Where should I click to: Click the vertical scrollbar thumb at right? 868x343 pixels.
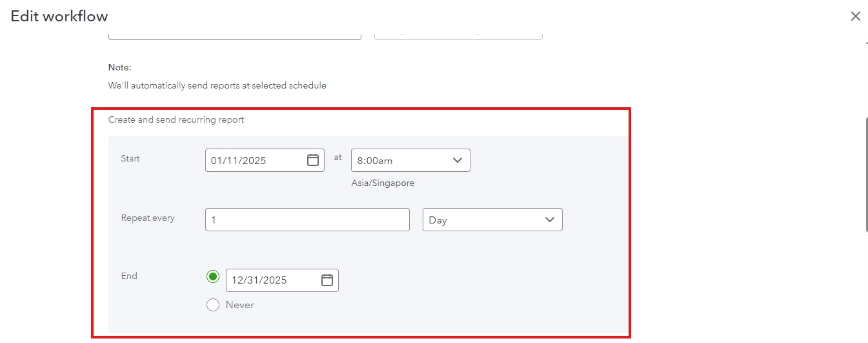(865, 174)
